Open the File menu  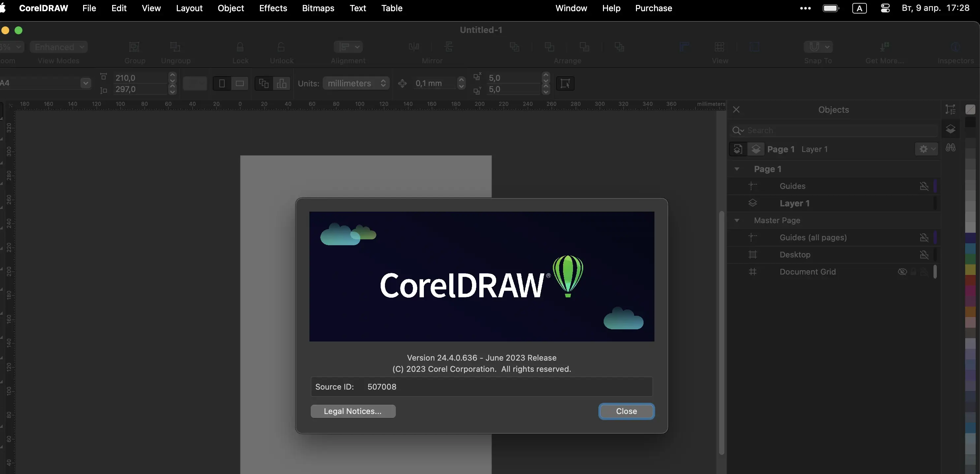click(x=89, y=8)
